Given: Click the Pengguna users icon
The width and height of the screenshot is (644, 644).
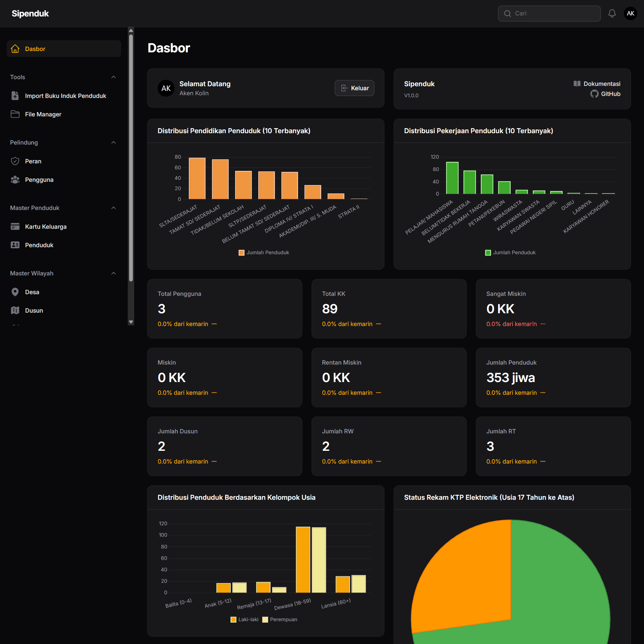Looking at the screenshot, I should [15, 179].
